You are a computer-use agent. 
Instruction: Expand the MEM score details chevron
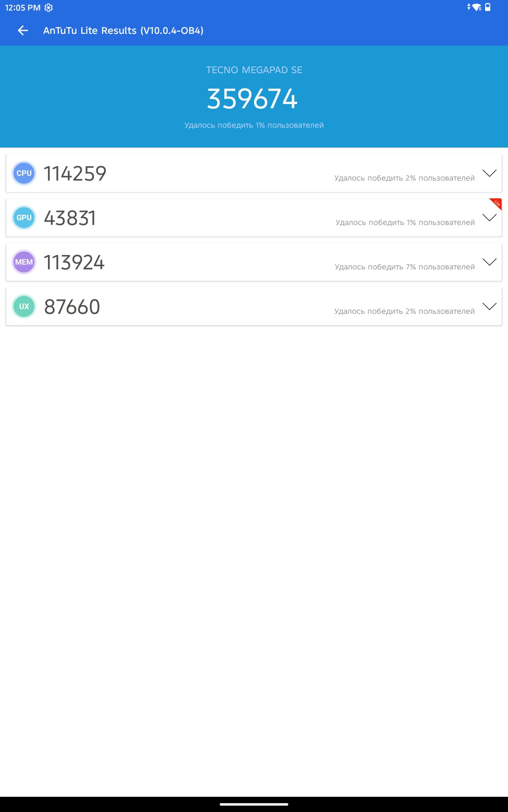pyautogui.click(x=489, y=262)
